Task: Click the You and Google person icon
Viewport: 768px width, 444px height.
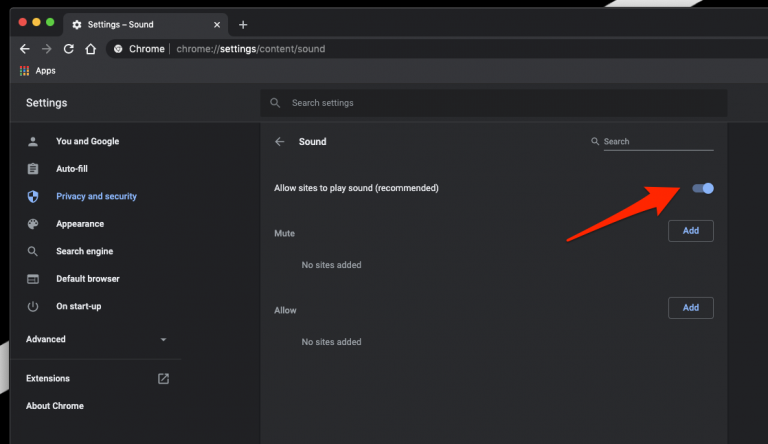Action: point(33,142)
